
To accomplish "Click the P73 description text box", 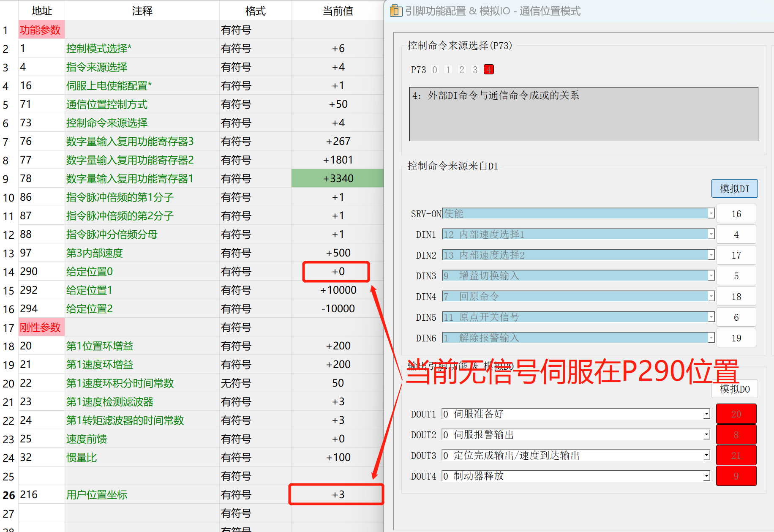I will tap(583, 114).
